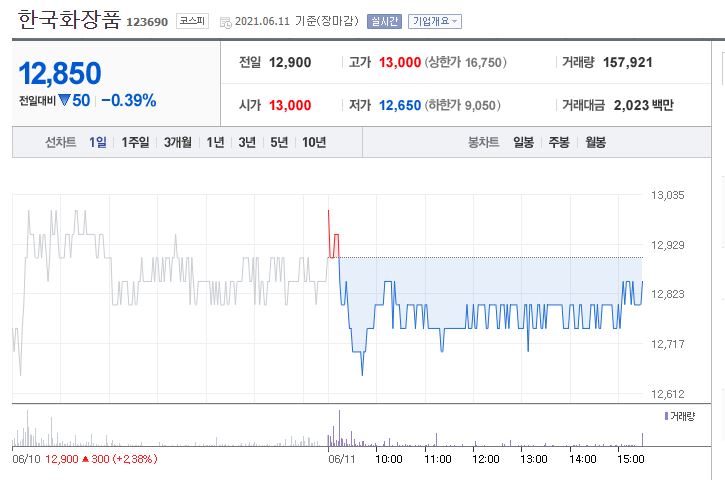
Task: Click the 06/11 date axis label
Action: click(x=342, y=459)
